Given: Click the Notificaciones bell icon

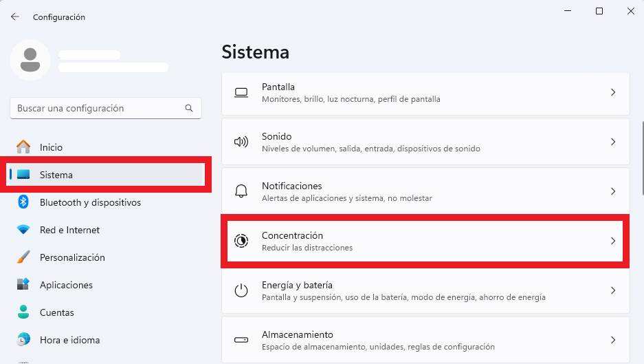Looking at the screenshot, I should [241, 191].
